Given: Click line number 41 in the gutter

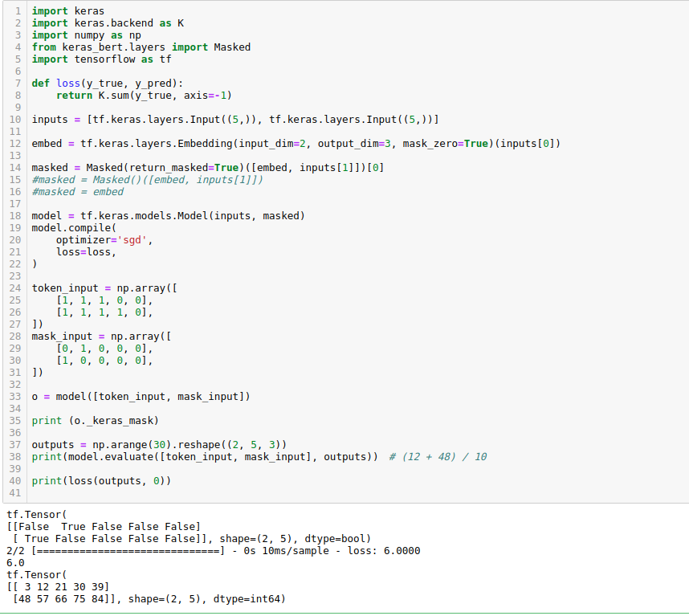Looking at the screenshot, I should tap(15, 493).
